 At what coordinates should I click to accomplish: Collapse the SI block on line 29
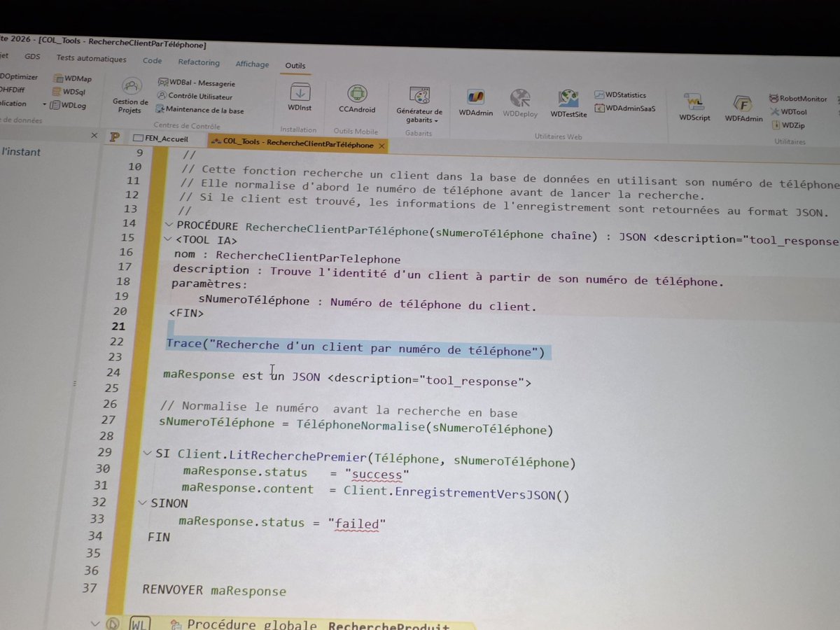(147, 454)
